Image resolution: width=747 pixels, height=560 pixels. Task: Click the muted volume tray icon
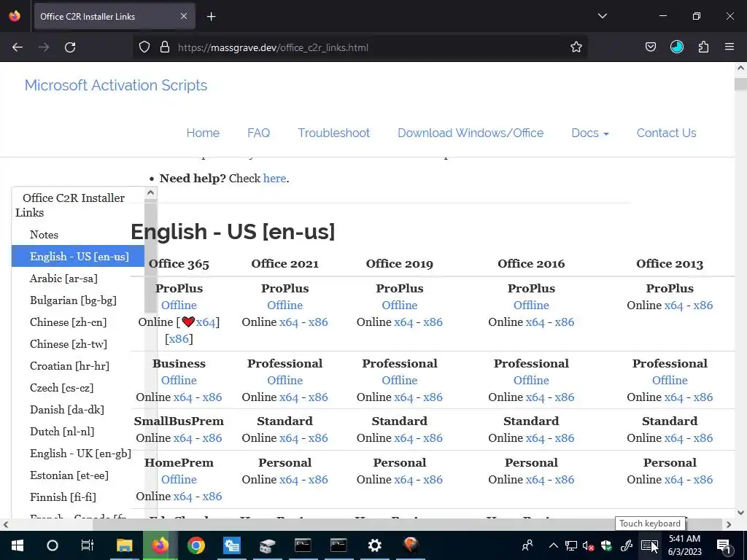click(589, 545)
